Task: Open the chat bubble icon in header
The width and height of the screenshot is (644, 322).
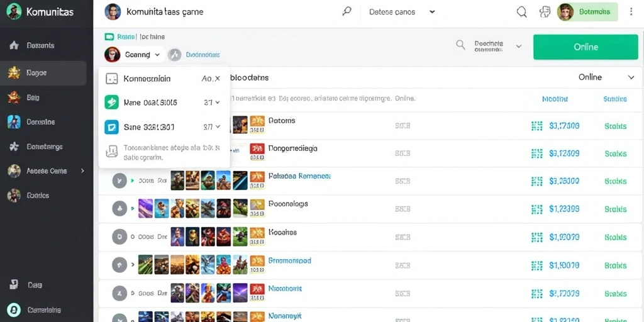Action: coord(545,12)
